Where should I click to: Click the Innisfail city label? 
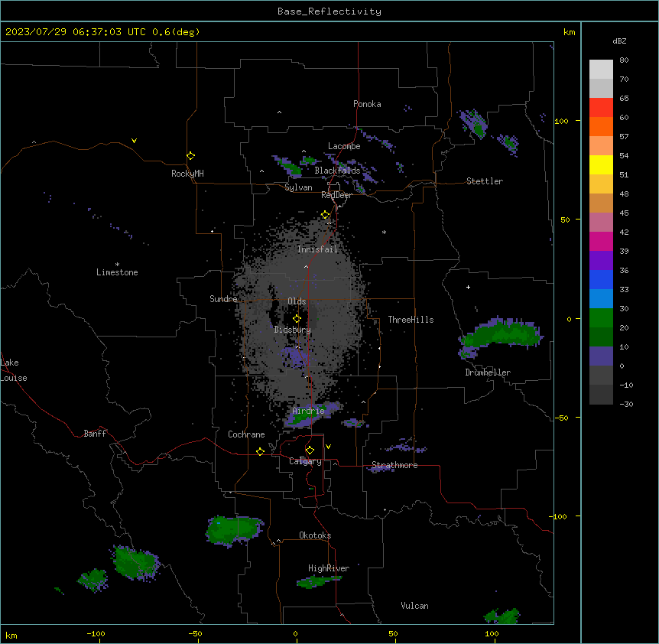tap(317, 249)
